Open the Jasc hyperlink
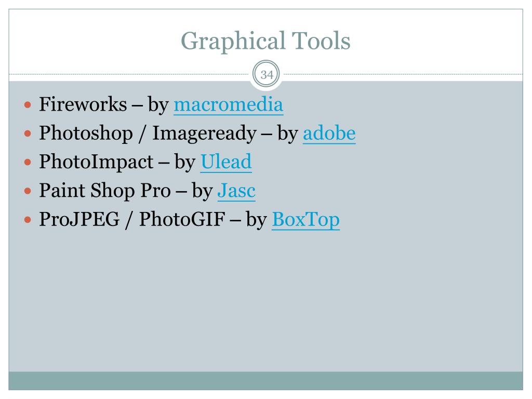The width and height of the screenshot is (532, 399). click(236, 191)
